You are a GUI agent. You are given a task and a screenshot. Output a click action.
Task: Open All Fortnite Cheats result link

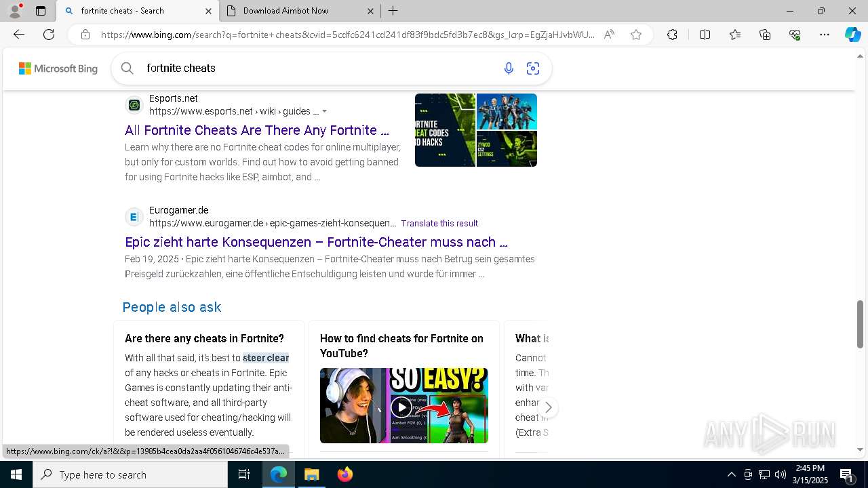tap(257, 130)
